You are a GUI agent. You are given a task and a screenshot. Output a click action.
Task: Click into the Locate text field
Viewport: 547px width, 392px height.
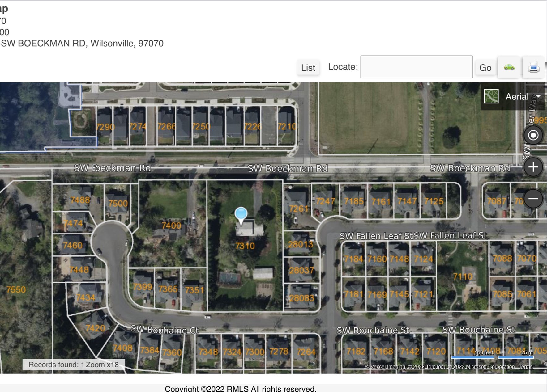tap(416, 67)
